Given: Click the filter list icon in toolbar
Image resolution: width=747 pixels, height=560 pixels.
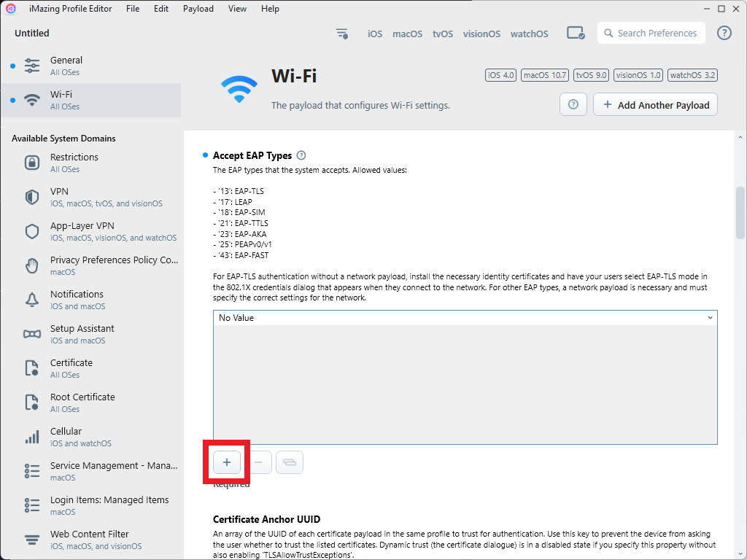Looking at the screenshot, I should [342, 34].
